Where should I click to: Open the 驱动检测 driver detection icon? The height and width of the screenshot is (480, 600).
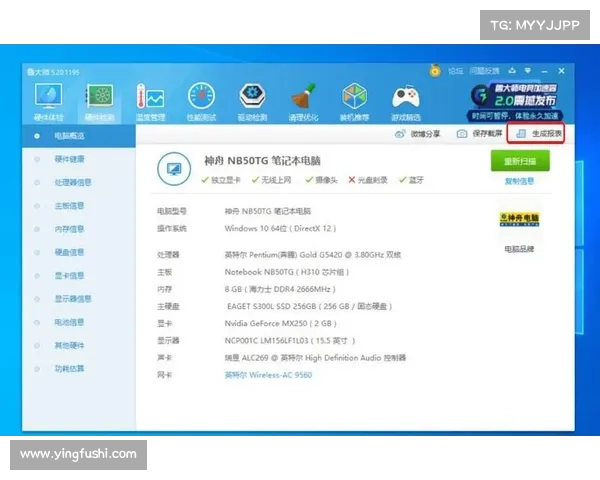252,102
